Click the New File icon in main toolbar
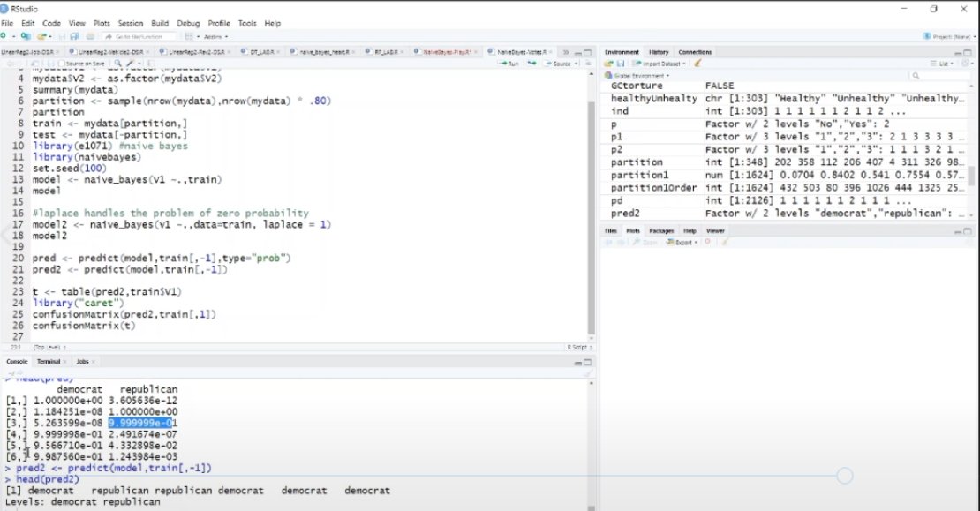Screen dimensions: 980x511 pyautogui.click(x=4, y=36)
